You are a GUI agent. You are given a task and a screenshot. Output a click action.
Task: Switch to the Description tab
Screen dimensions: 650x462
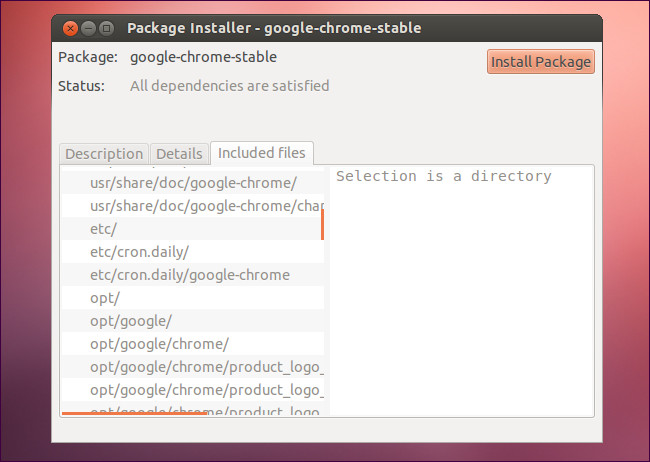click(x=104, y=154)
